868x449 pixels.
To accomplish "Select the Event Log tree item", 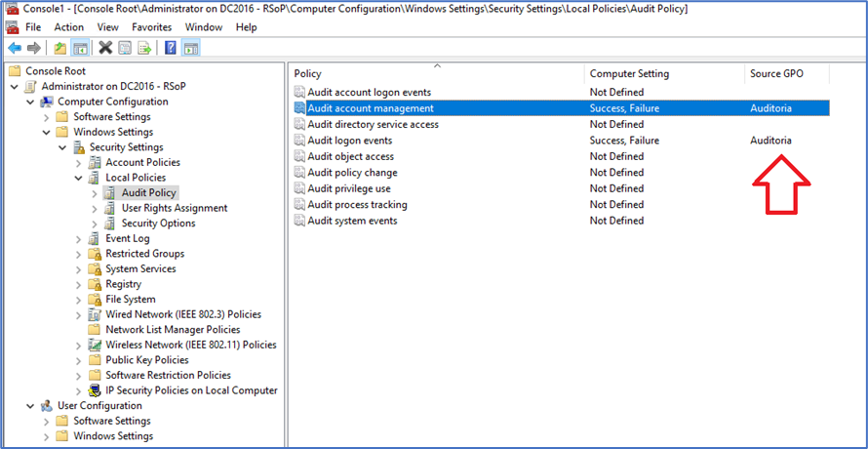I will (127, 238).
